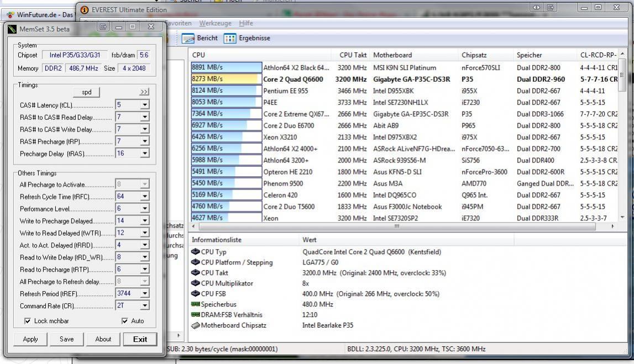
Task: Open the Refresh Period (tREF) dropdown
Action: point(144,293)
